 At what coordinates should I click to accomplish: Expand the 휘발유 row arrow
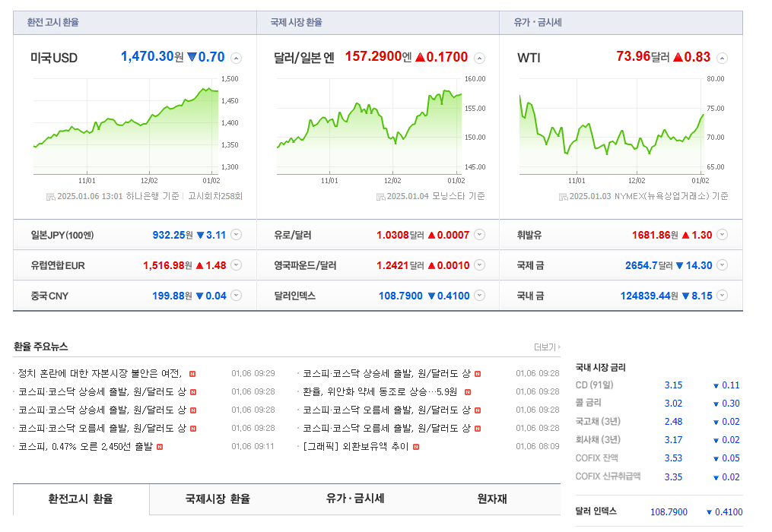point(722,235)
